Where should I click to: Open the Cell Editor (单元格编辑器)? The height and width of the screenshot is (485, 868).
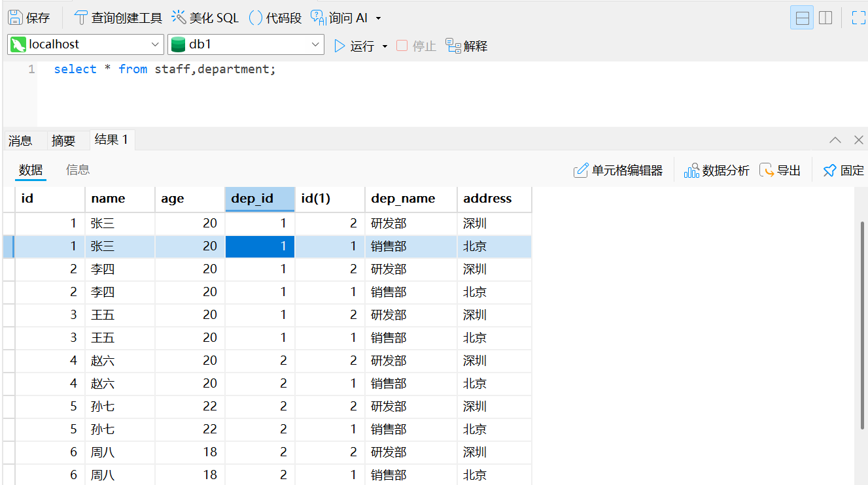click(618, 171)
